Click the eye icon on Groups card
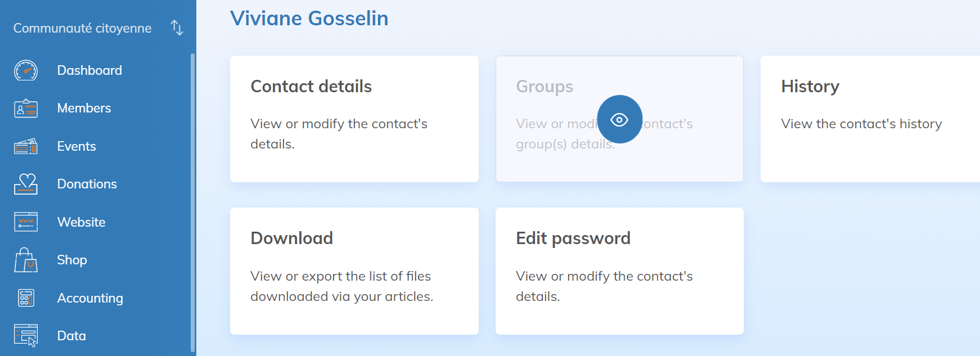 point(619,119)
